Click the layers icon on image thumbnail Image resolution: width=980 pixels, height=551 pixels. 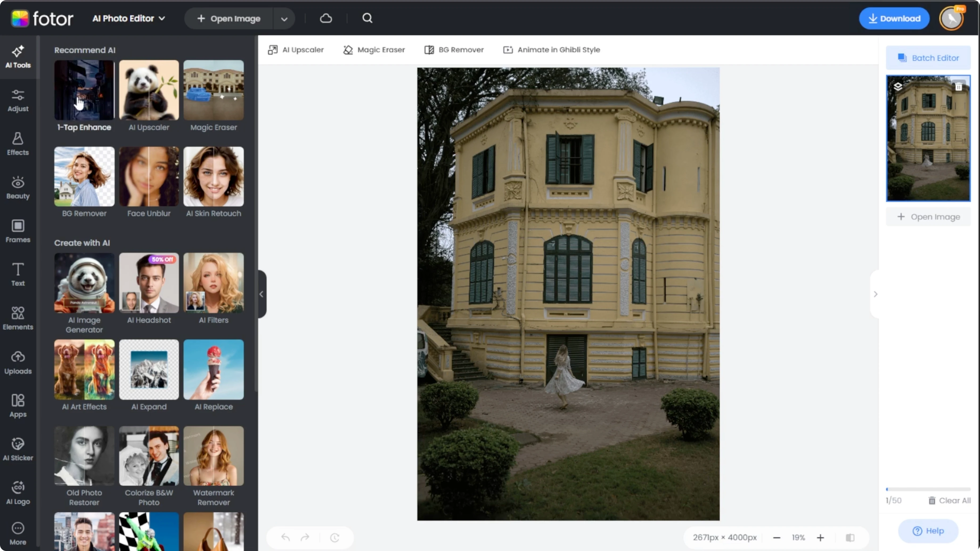point(898,86)
